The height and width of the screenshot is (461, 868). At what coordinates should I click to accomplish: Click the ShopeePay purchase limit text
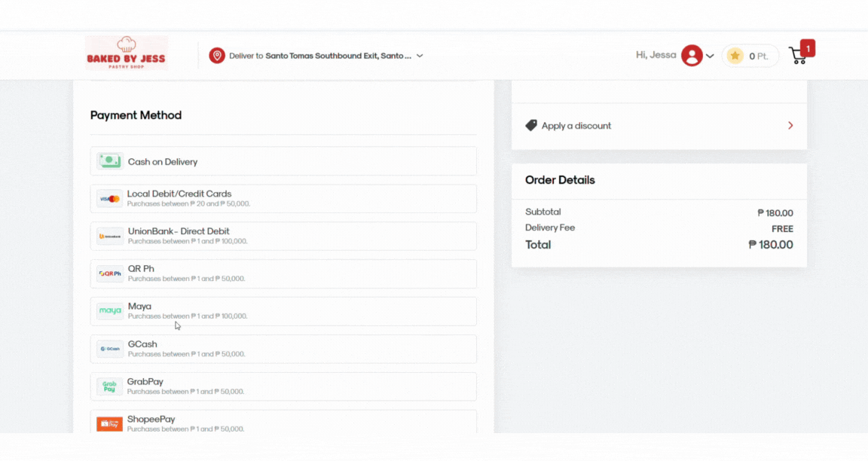pos(186,429)
